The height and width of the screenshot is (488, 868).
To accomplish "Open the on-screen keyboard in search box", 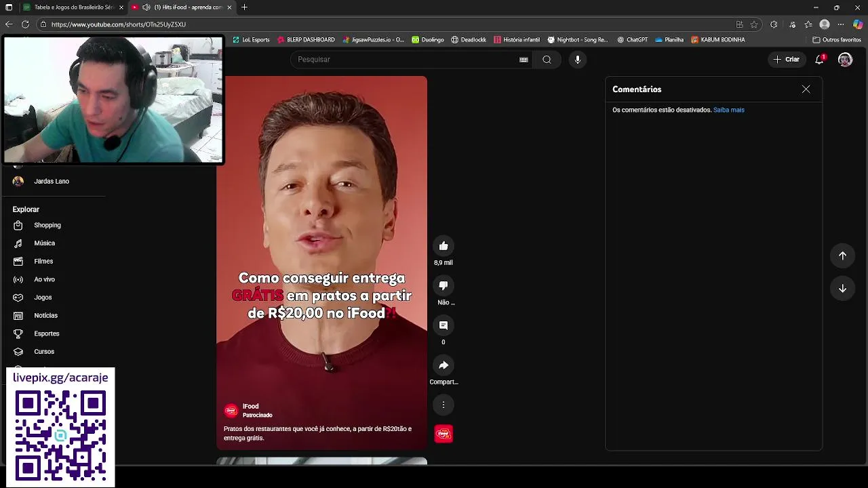I will tap(524, 60).
